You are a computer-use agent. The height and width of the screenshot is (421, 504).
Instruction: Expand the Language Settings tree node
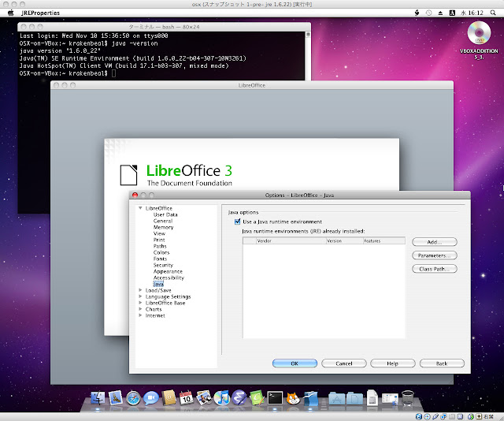pyautogui.click(x=140, y=296)
